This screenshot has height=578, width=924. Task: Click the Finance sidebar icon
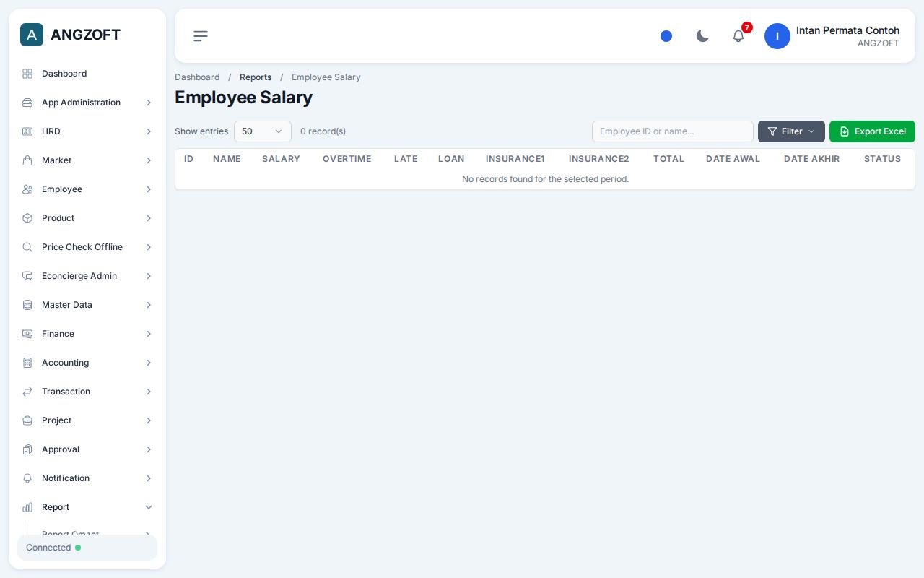click(x=27, y=334)
